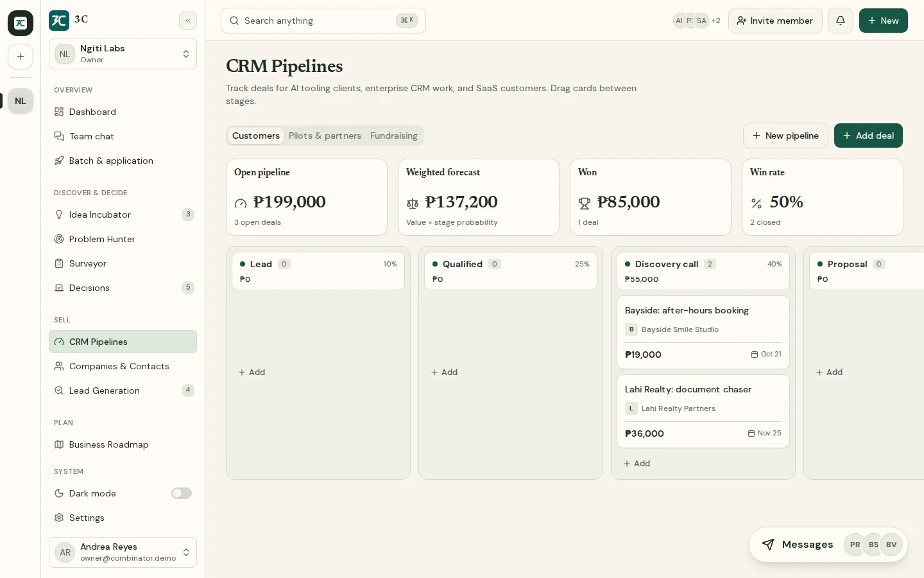Open notifications bell icon

pos(841,21)
